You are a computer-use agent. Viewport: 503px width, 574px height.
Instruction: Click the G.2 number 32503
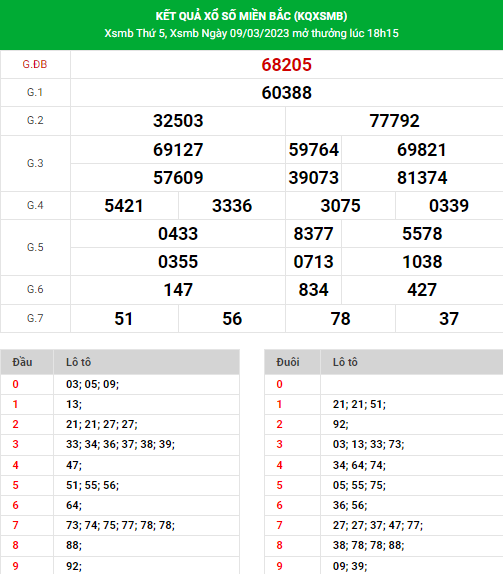[x=178, y=121]
